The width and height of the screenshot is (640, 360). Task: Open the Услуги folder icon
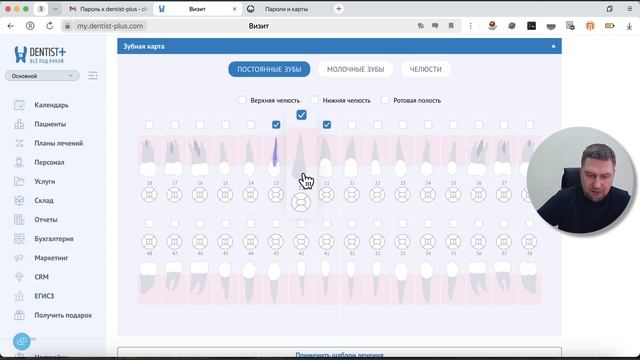(19, 181)
